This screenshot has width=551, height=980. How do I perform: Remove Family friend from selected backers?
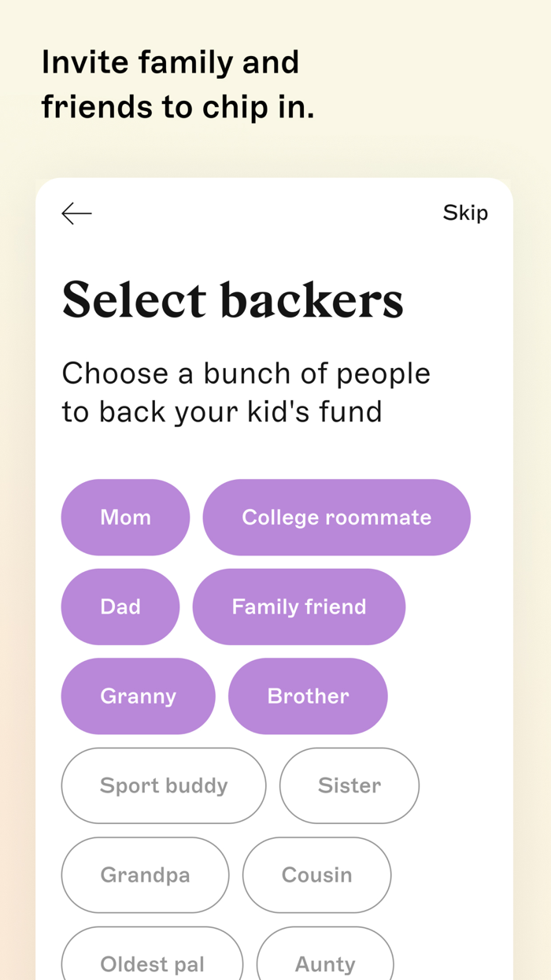299,607
